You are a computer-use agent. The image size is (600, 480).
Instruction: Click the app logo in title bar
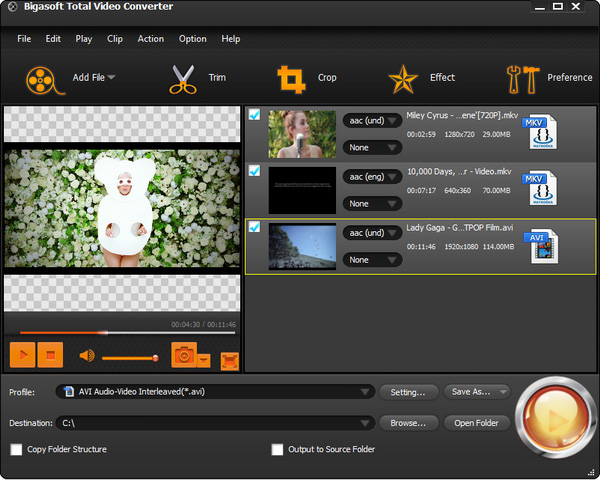click(12, 7)
